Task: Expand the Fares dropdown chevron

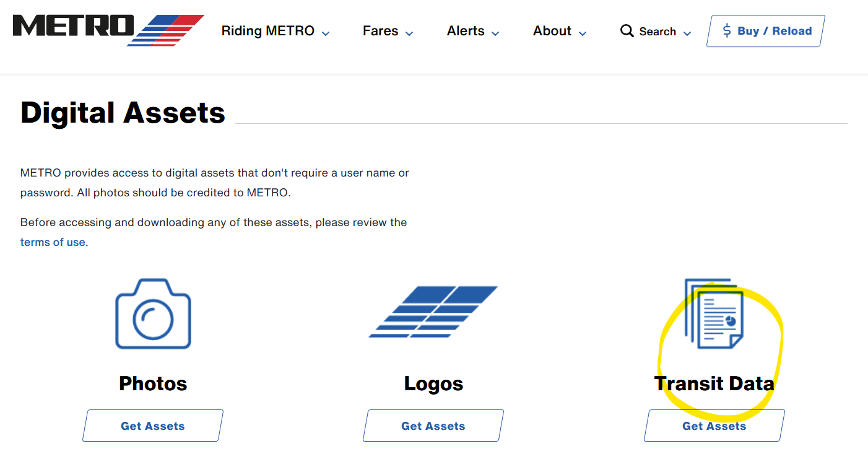Action: 409,33
